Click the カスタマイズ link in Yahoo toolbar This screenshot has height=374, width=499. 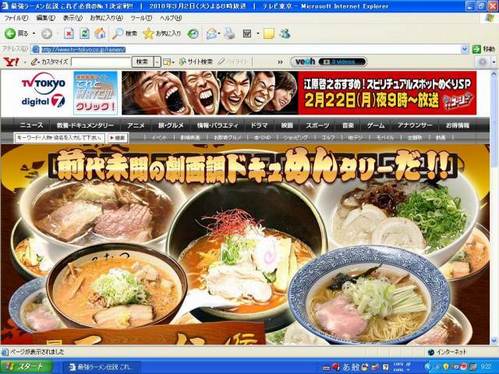click(x=54, y=62)
